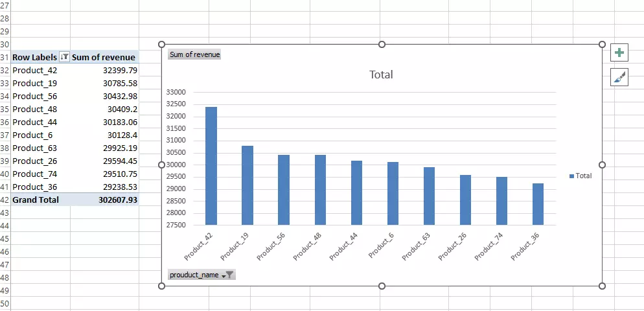
Task: Select cell Product_56 in pivot table
Action: tap(41, 96)
